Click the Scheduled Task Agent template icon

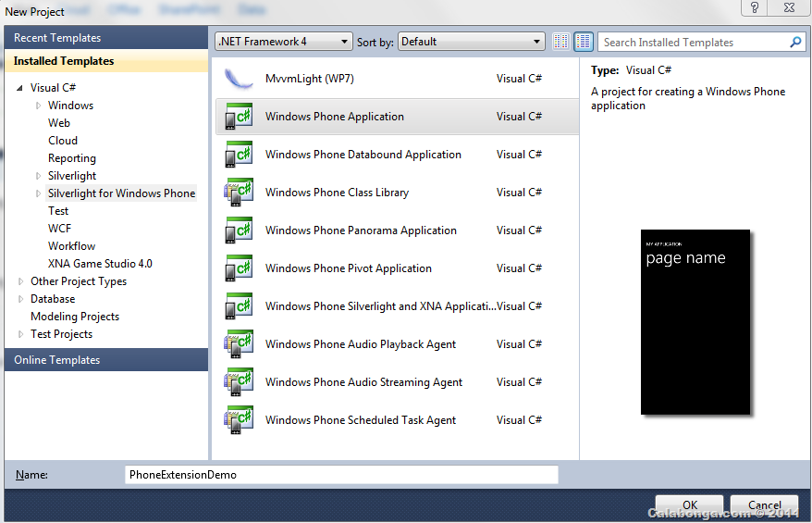[239, 420]
